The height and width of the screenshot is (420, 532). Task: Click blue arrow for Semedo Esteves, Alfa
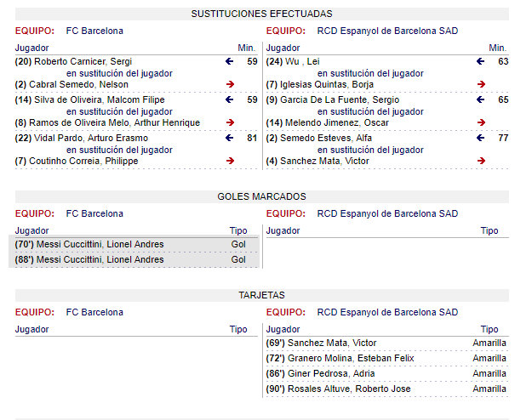480,138
